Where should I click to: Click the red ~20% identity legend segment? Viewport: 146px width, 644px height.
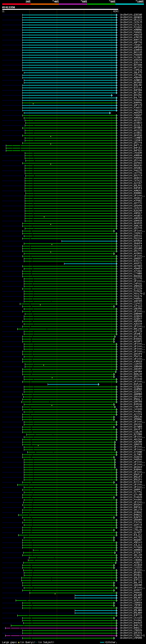click(16, 4)
